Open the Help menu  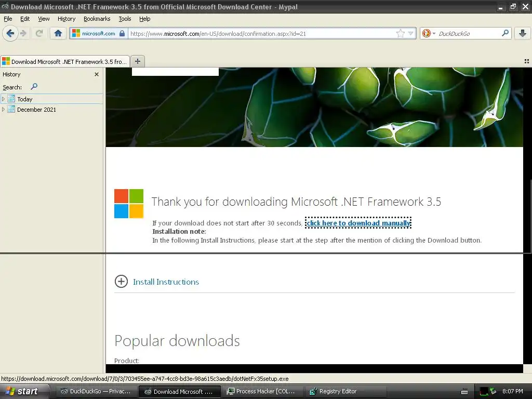pyautogui.click(x=144, y=19)
